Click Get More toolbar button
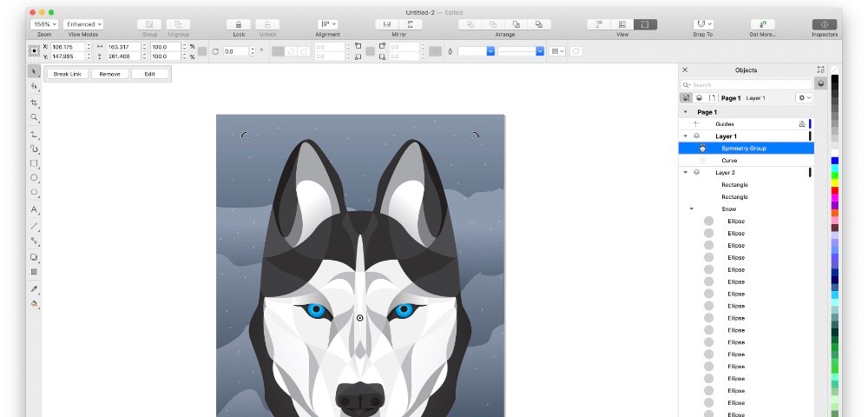This screenshot has width=868, height=417. click(x=762, y=24)
